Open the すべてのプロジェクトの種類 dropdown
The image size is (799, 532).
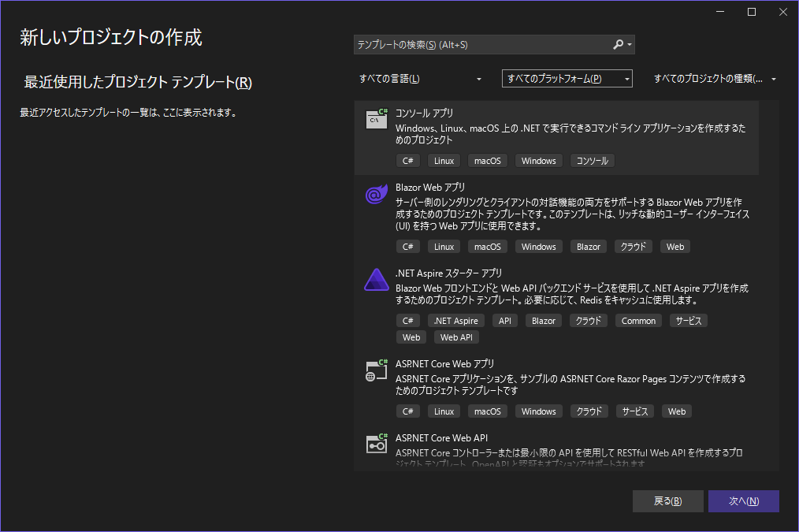[715, 79]
